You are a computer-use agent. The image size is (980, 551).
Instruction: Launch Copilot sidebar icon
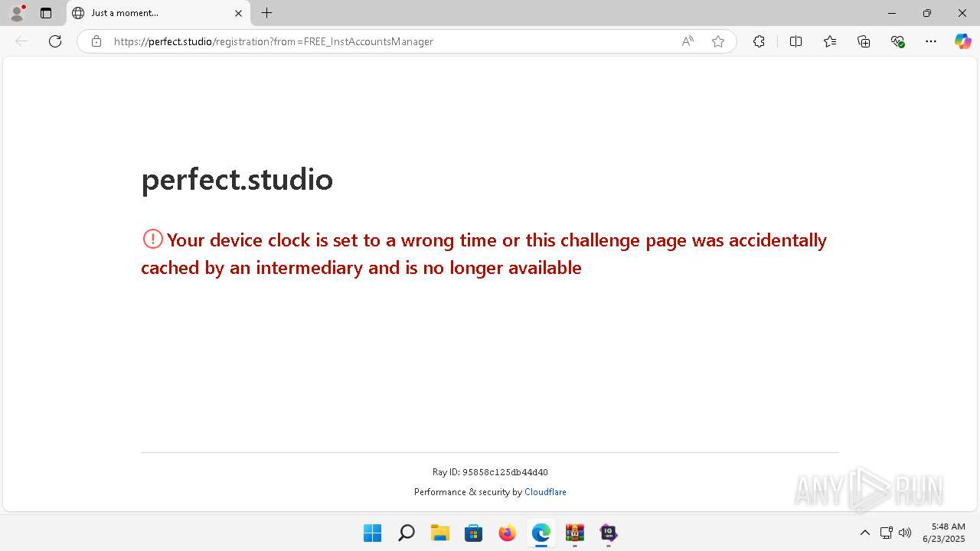962,41
